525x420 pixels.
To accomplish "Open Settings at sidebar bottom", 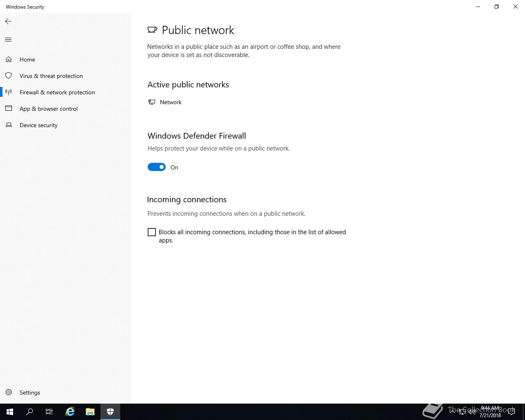I will coord(66,393).
